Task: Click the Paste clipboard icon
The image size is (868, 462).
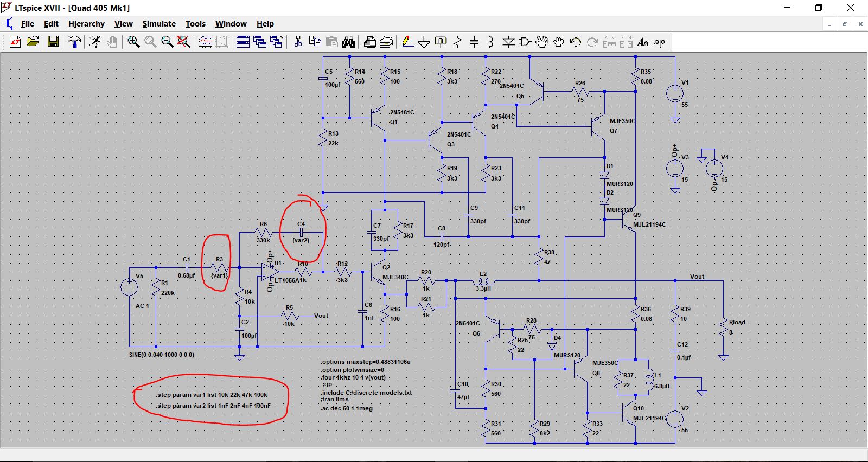Action: pyautogui.click(x=332, y=42)
